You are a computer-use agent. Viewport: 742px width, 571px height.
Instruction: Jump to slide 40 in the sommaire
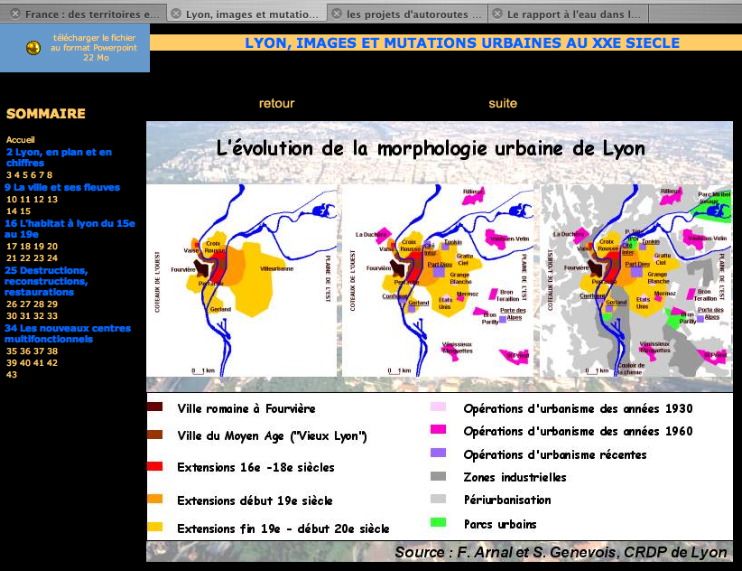[25, 363]
